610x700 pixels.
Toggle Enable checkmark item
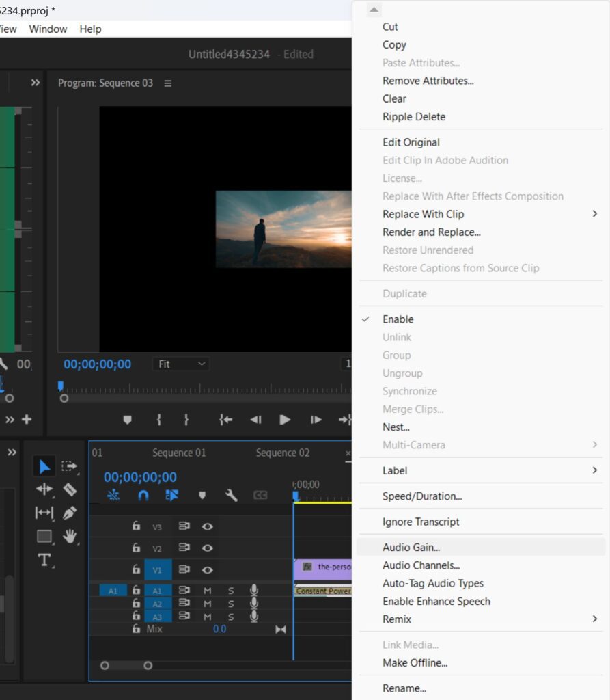coord(482,319)
